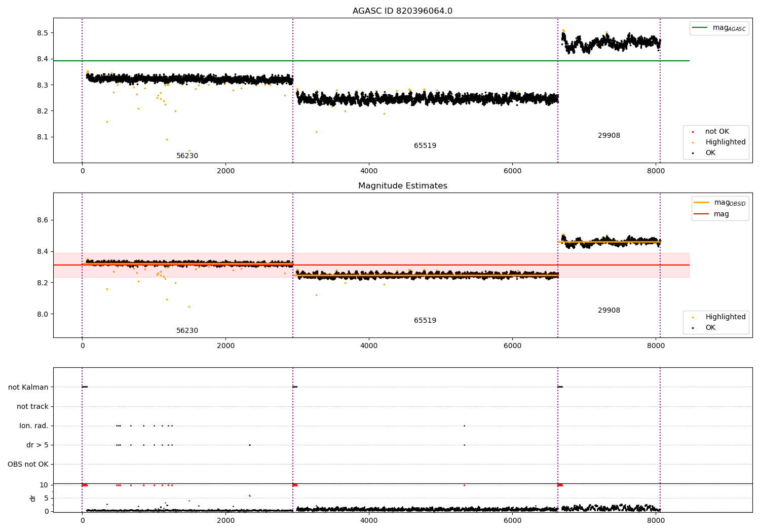
Task: Click the 'dr > 5' axis label
Action: (37, 445)
